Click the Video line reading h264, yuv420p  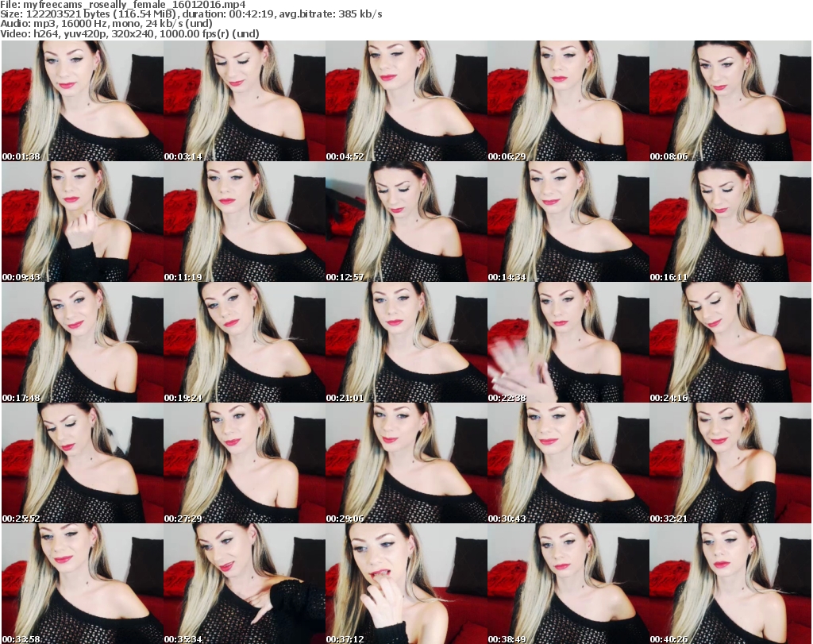click(x=129, y=33)
